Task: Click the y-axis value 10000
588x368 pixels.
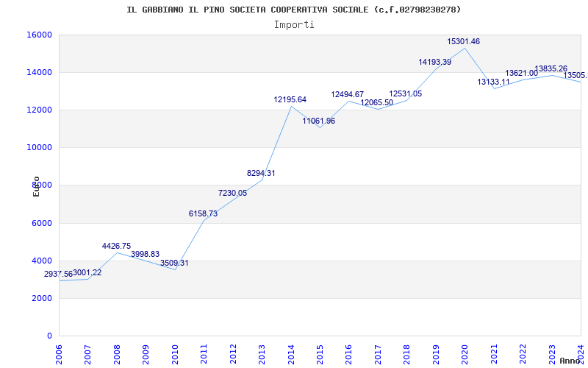Action: tap(39, 148)
